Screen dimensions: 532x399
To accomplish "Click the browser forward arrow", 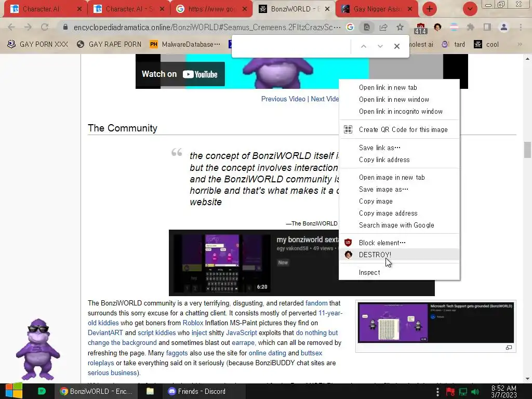I will click(x=28, y=27).
